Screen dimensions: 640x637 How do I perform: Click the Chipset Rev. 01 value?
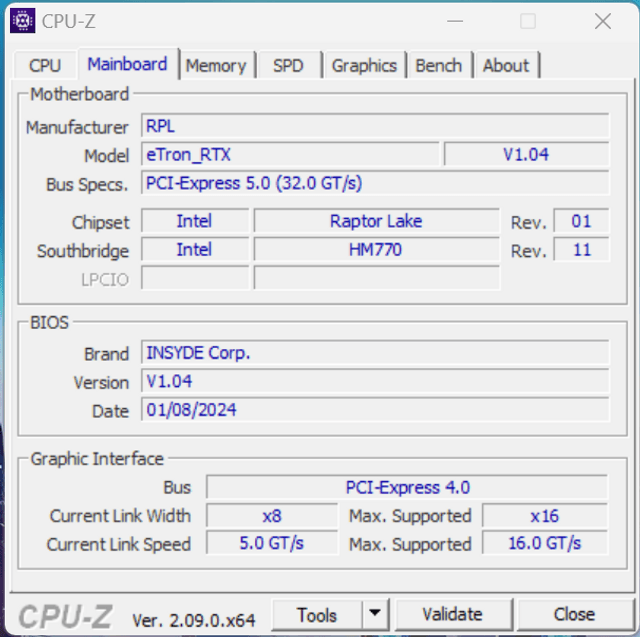click(x=581, y=221)
